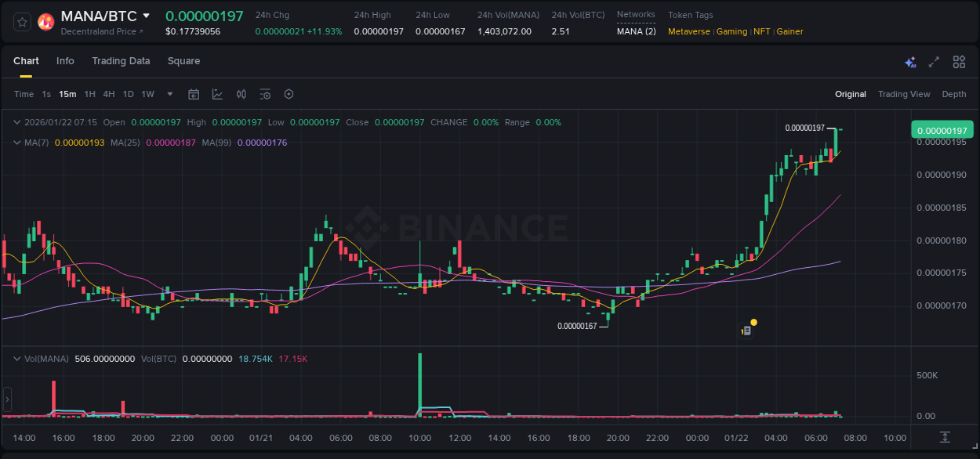Image resolution: width=980 pixels, height=459 pixels.
Task: Collapse the moving averages row chevron
Action: (17, 143)
